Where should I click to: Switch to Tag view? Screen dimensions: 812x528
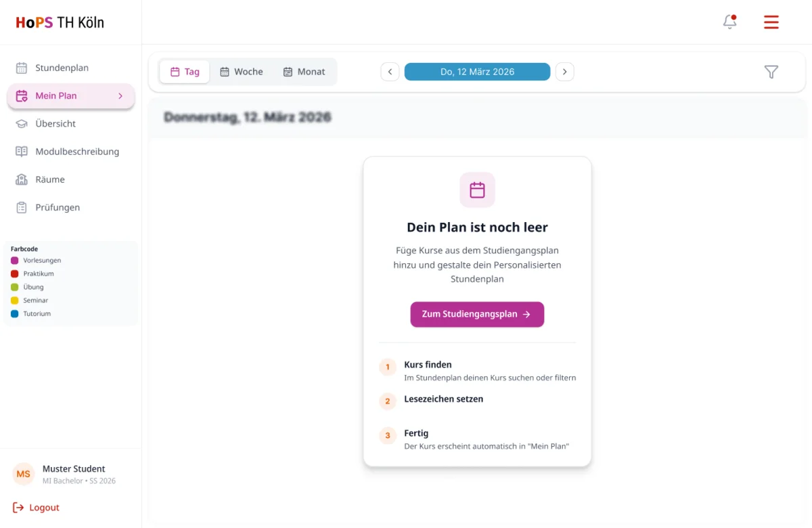point(185,72)
